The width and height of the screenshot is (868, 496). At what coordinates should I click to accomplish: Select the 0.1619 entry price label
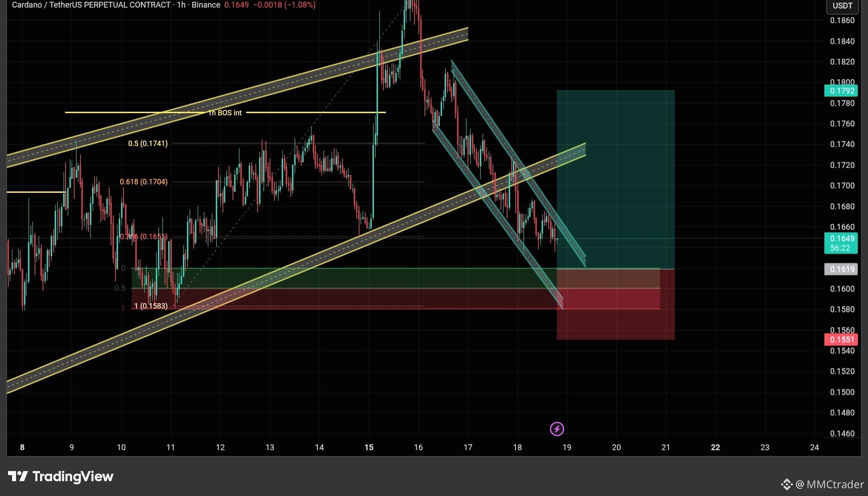tap(840, 269)
